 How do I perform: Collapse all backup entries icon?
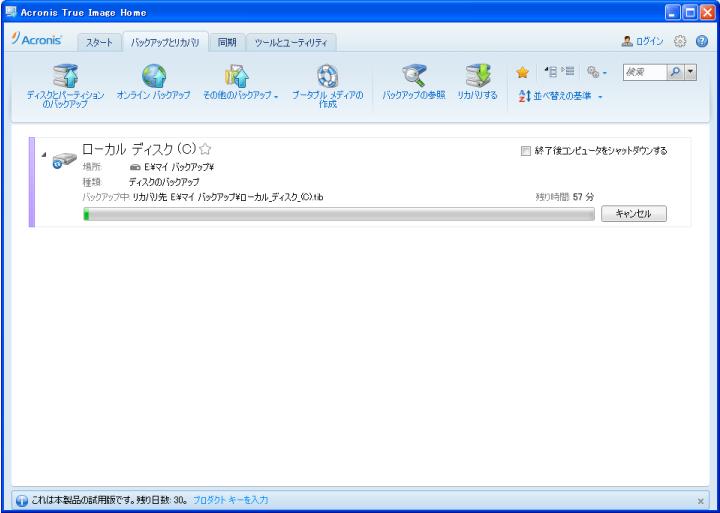(x=550, y=71)
